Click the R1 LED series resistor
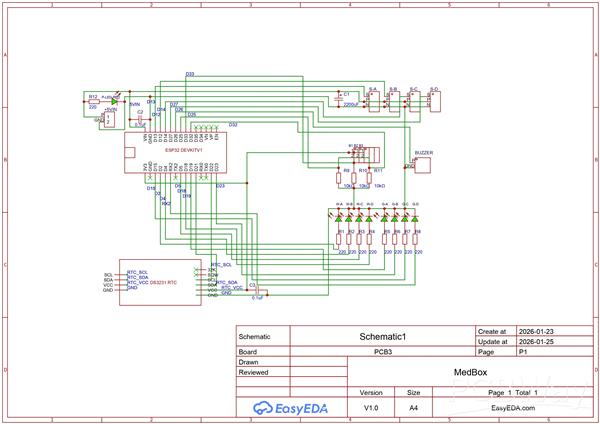The height and width of the screenshot is (424, 600). 340,238
